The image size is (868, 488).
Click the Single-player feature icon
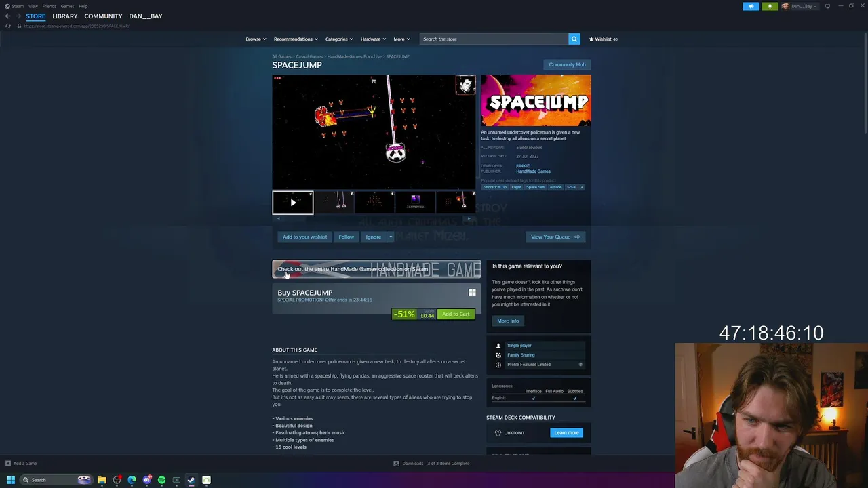tap(498, 346)
